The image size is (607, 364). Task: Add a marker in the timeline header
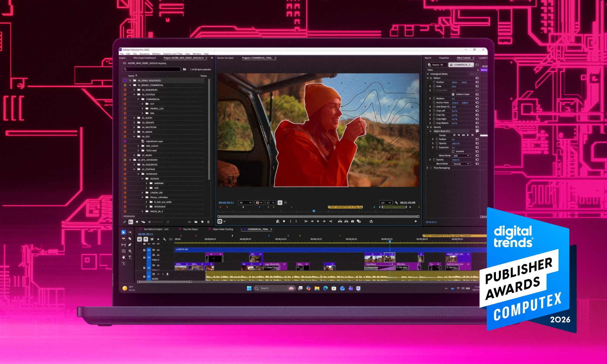pos(158,239)
